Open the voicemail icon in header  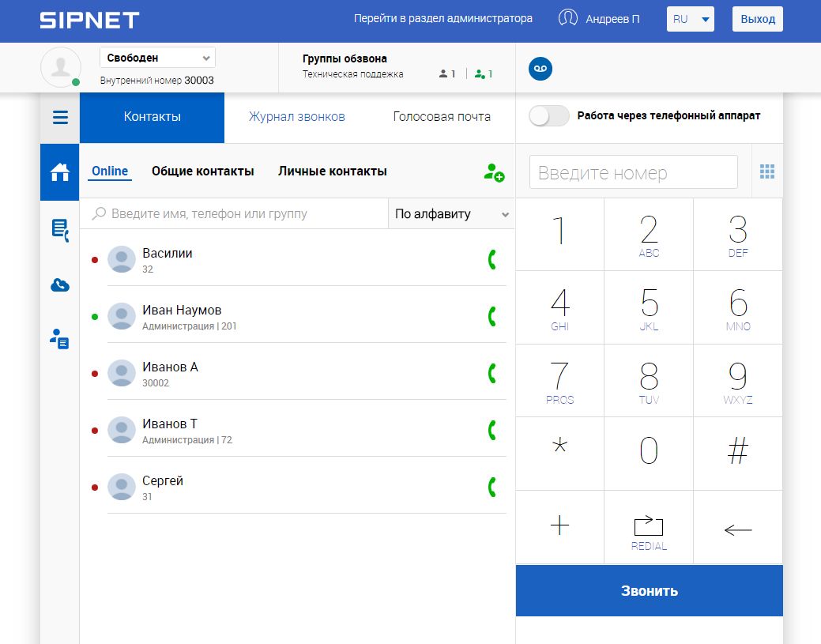point(540,69)
